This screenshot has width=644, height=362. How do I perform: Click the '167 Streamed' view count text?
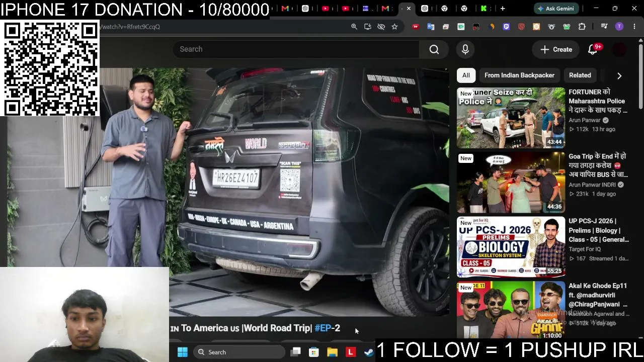599,258
